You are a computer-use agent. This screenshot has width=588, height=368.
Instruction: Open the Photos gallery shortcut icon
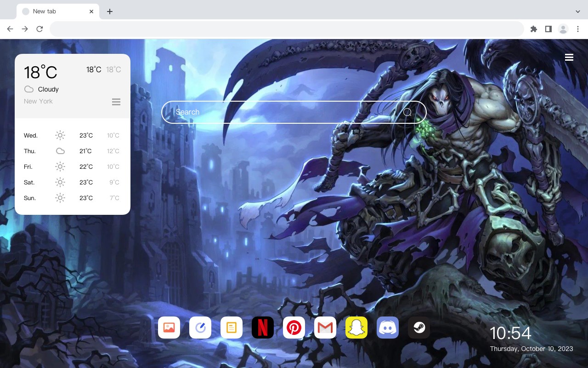tap(169, 328)
